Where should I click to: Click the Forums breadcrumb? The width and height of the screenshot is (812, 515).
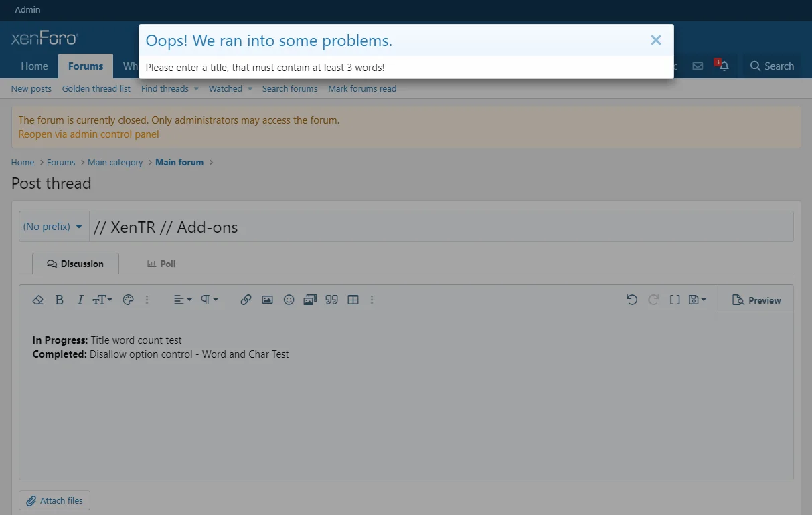(x=61, y=162)
